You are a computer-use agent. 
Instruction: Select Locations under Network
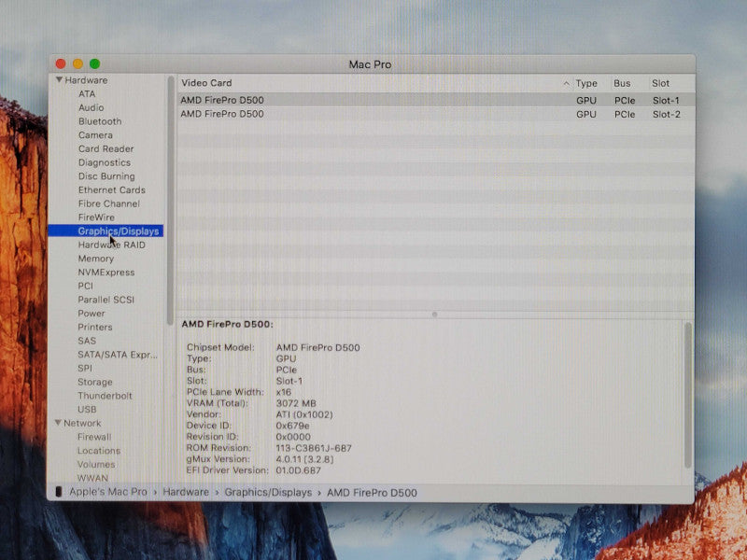[x=99, y=451]
